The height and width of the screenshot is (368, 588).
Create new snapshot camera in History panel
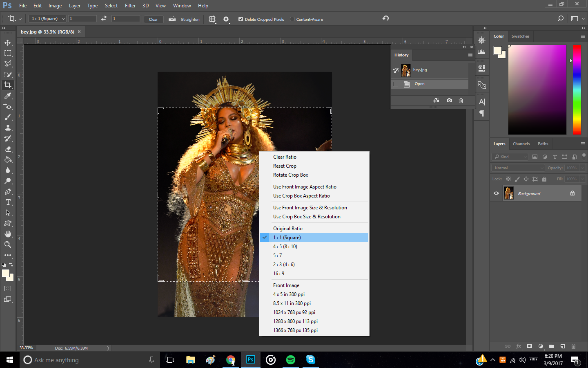[x=449, y=100]
